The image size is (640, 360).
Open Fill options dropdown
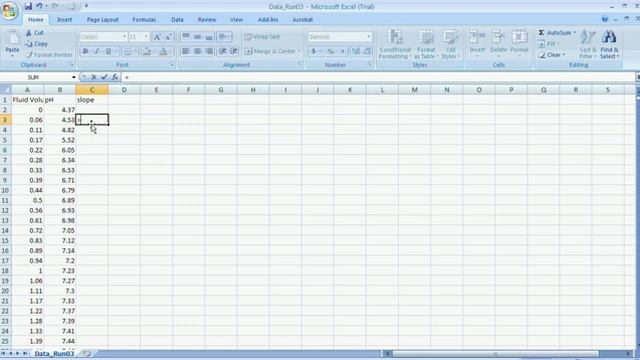(x=558, y=44)
